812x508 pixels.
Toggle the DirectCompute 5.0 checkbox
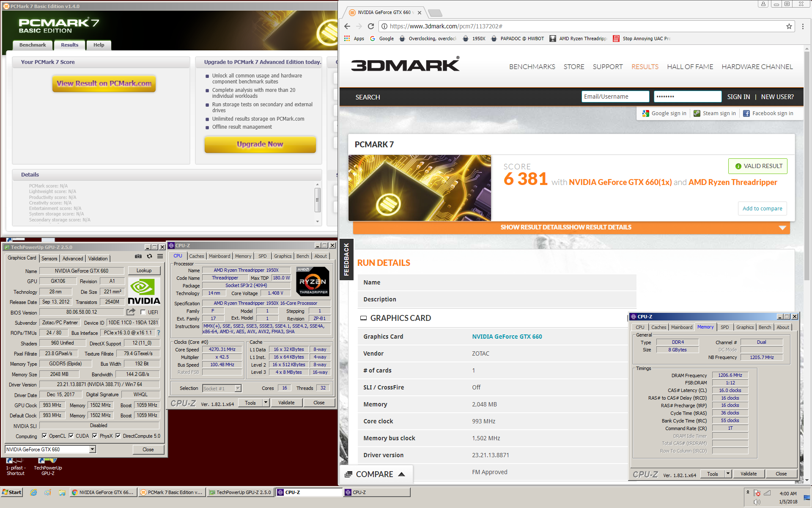point(118,436)
